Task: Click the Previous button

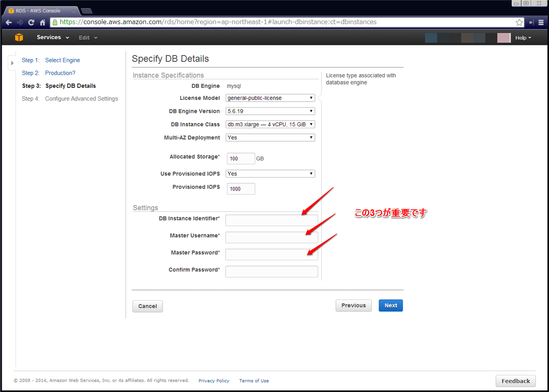Action: pyautogui.click(x=354, y=305)
